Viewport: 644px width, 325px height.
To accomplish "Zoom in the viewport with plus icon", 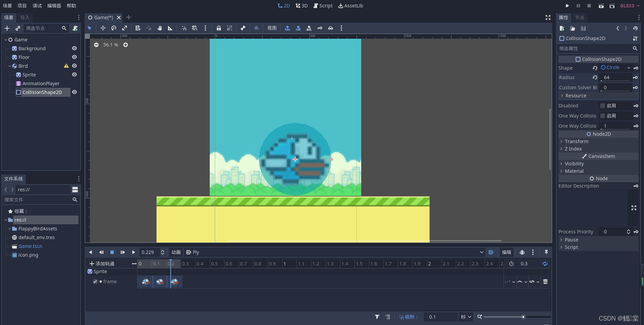I will 126,45.
